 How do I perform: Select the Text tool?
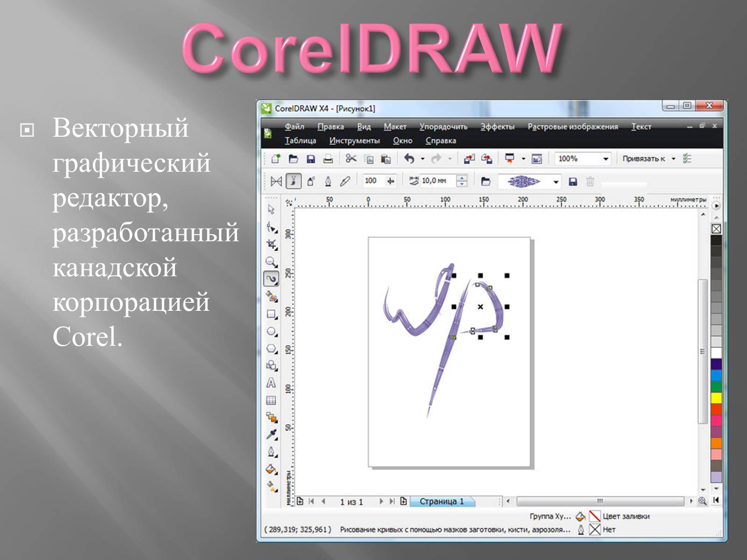click(x=271, y=383)
